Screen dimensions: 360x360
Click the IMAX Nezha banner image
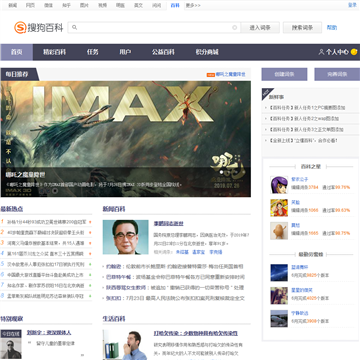coord(126,139)
